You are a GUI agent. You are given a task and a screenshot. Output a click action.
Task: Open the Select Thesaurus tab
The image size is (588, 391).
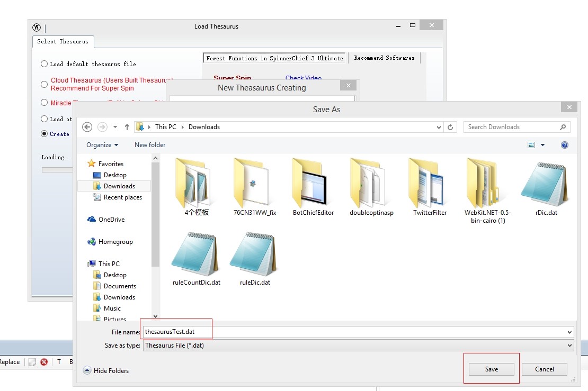pyautogui.click(x=63, y=41)
